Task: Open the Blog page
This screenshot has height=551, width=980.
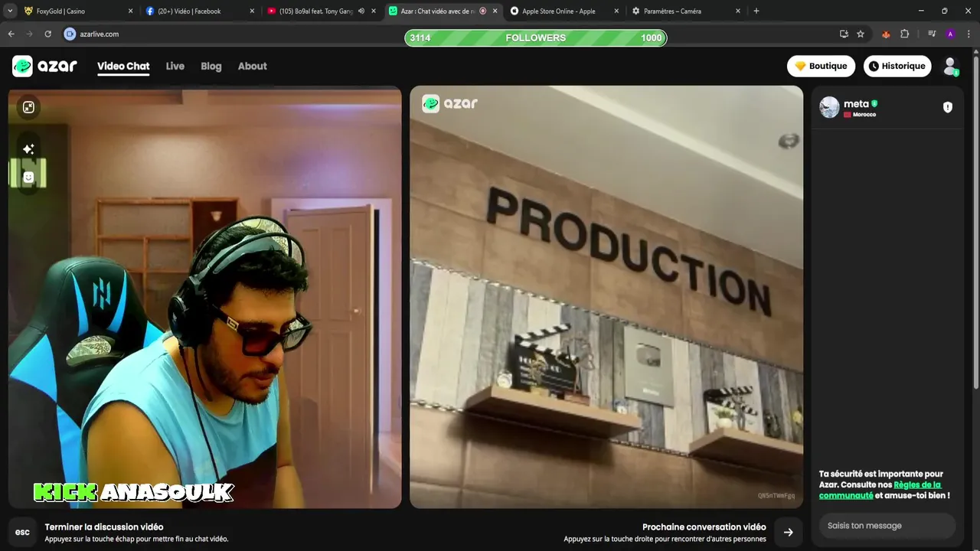Action: pos(211,66)
